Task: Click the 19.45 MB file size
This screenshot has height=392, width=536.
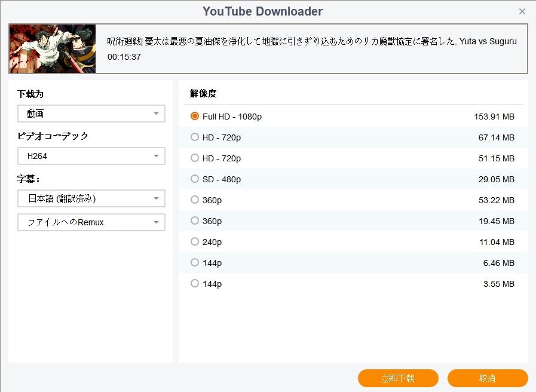Action: pos(497,221)
